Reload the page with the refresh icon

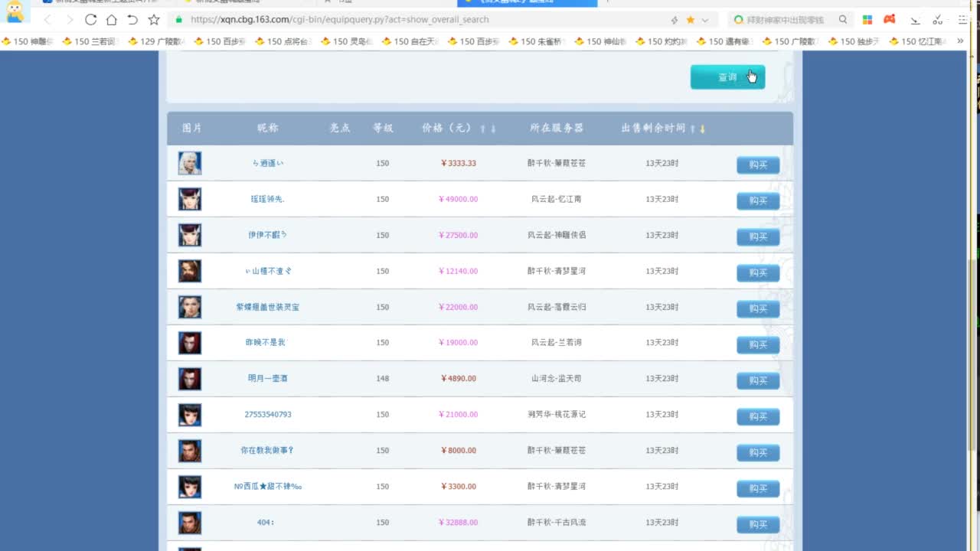pos(90,20)
